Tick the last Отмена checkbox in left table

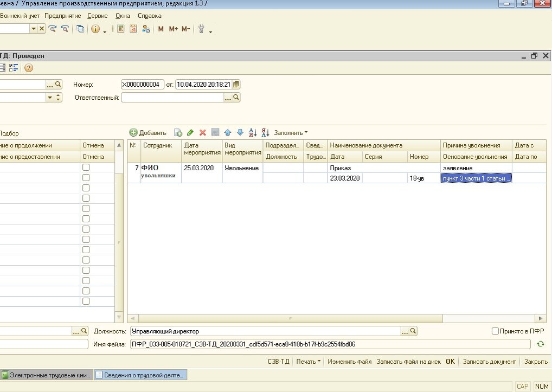(86, 301)
